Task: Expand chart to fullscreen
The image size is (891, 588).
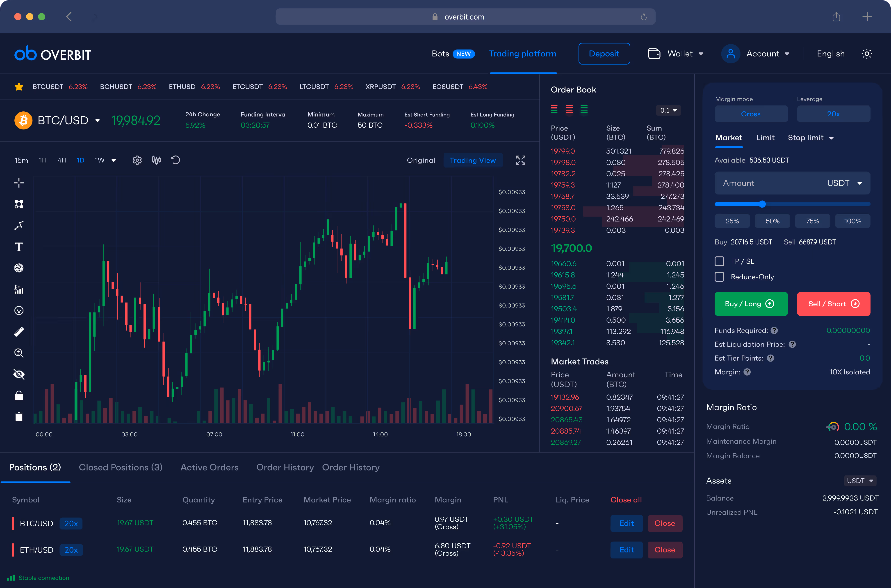Action: (x=521, y=161)
